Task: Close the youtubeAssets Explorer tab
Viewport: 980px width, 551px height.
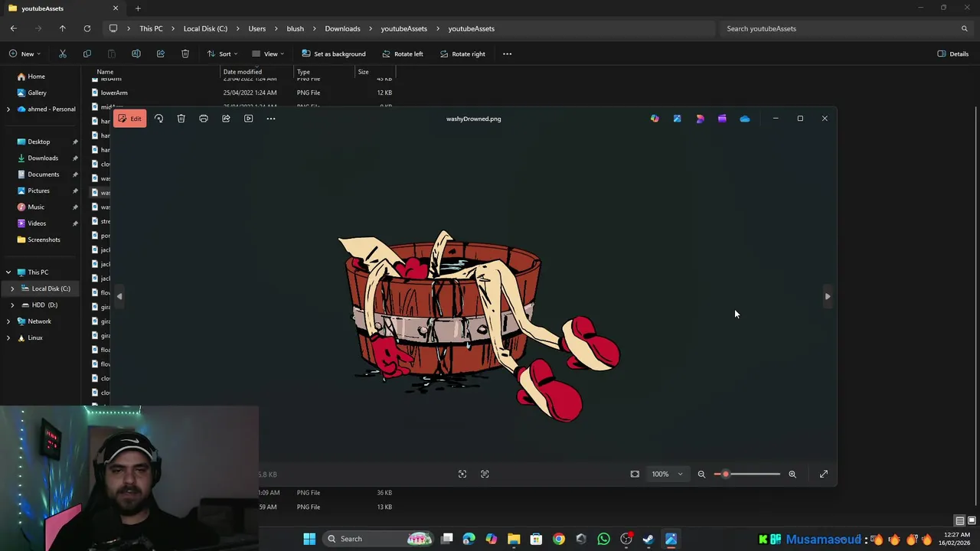Action: [116, 8]
